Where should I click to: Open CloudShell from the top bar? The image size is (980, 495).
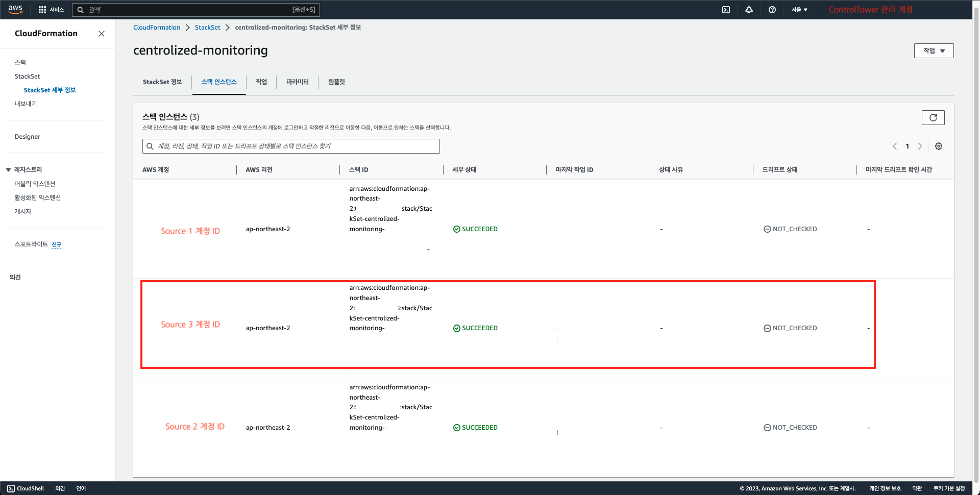coord(726,10)
